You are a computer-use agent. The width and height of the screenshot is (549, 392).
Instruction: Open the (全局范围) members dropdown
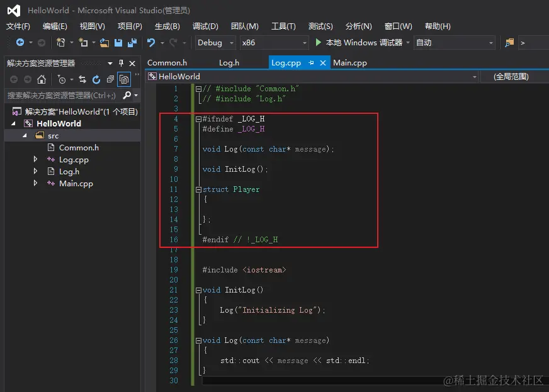coord(515,76)
